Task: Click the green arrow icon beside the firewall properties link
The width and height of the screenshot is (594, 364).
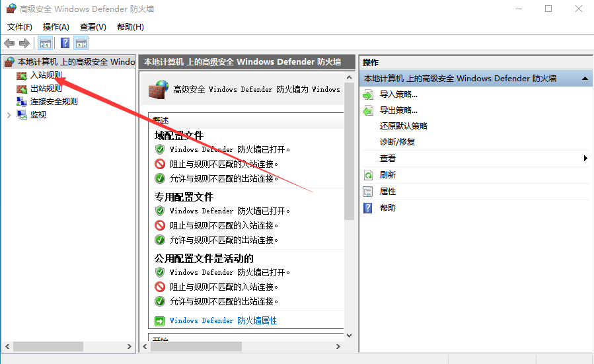Action: coord(160,321)
